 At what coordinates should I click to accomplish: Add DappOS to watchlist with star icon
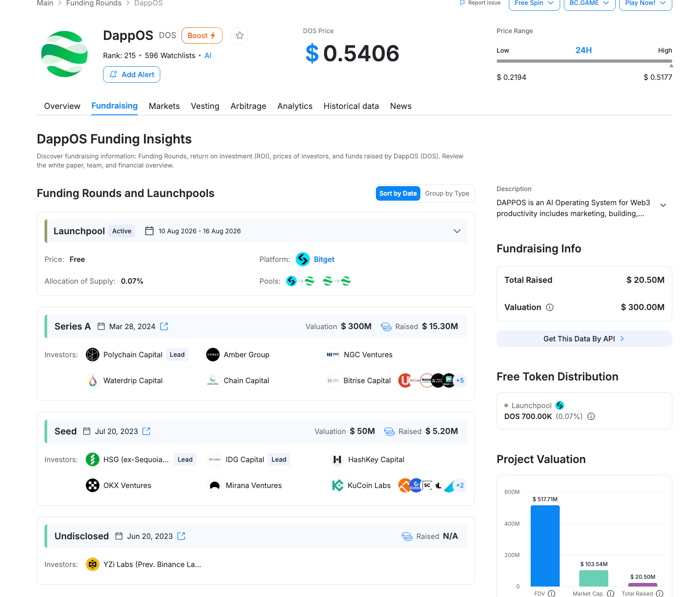point(240,35)
